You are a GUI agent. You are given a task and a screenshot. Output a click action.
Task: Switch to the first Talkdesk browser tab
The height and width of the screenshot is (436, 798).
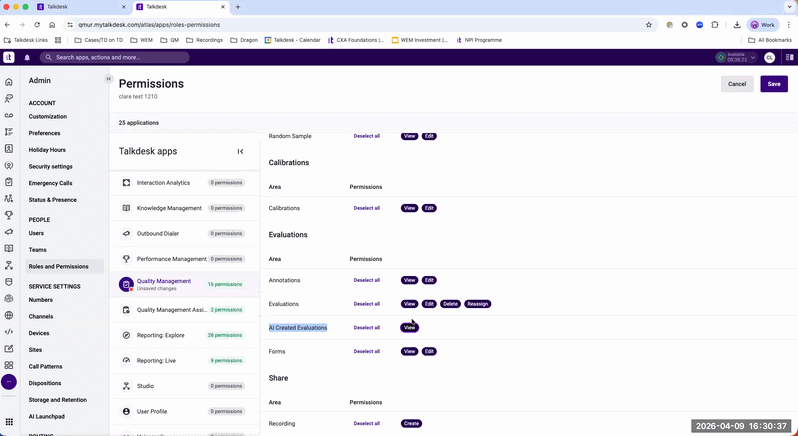click(81, 7)
